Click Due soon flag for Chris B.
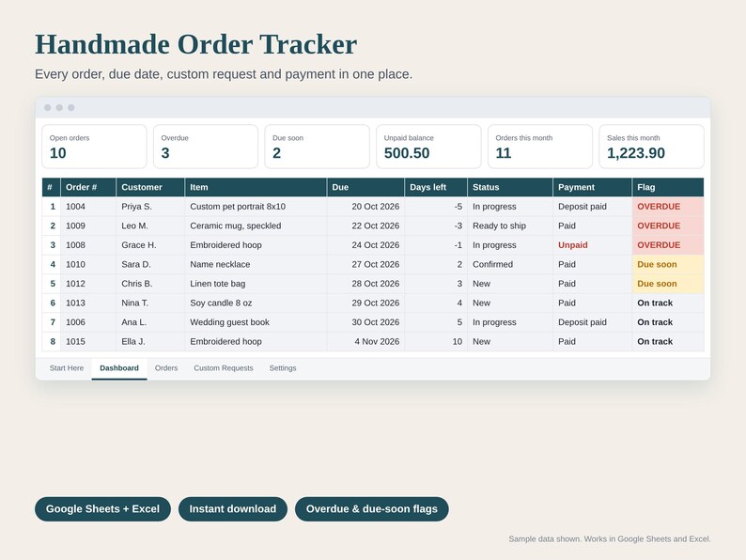Screen dimensions: 746x560 [668, 284]
